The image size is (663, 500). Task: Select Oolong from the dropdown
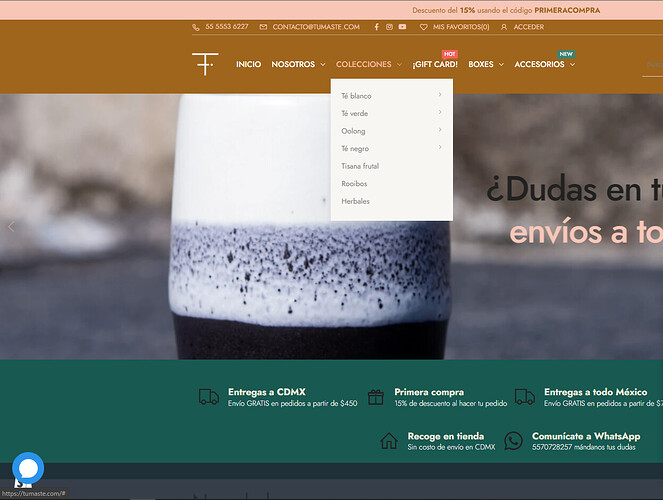pos(353,131)
